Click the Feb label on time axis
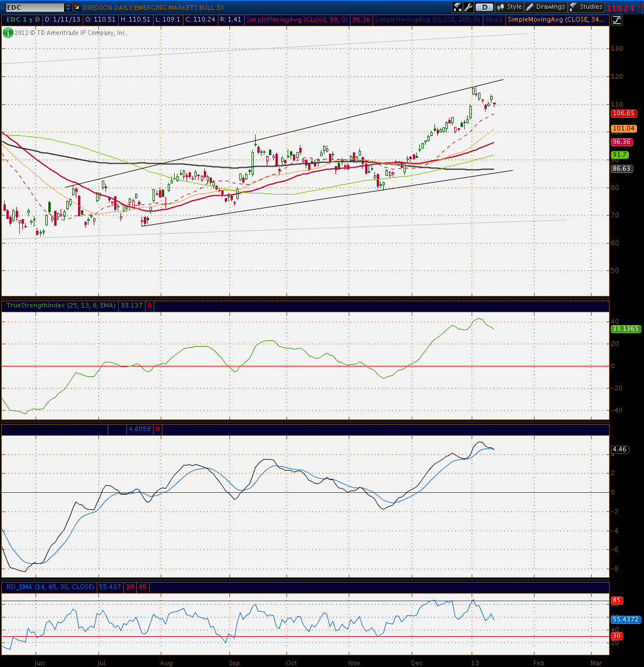Screen dimensions: 644x667 pyautogui.click(x=539, y=663)
